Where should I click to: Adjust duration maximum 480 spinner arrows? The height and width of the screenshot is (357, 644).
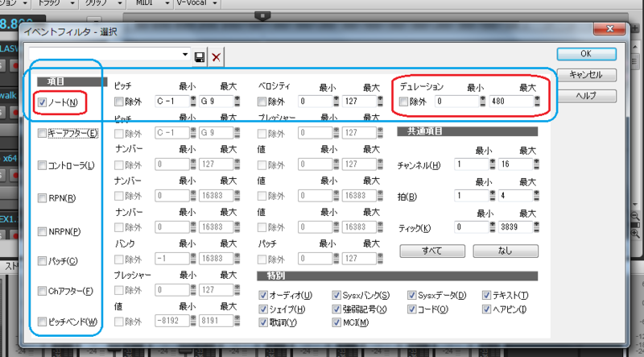click(x=537, y=102)
